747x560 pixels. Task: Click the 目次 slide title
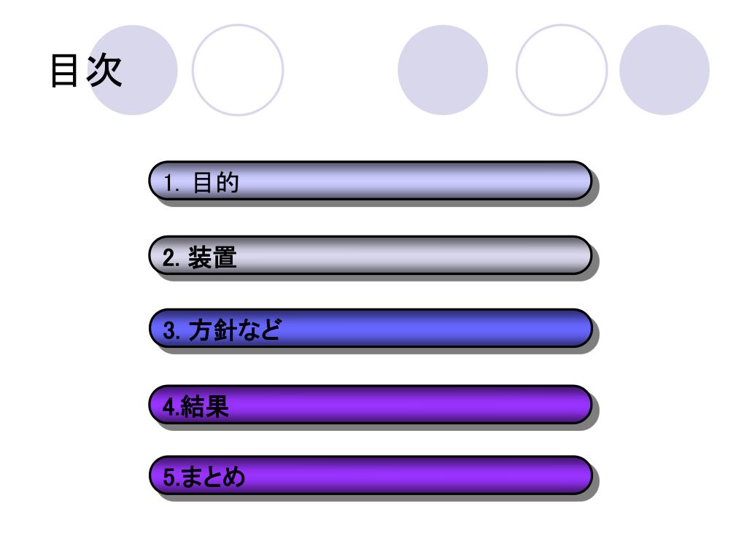(86, 71)
